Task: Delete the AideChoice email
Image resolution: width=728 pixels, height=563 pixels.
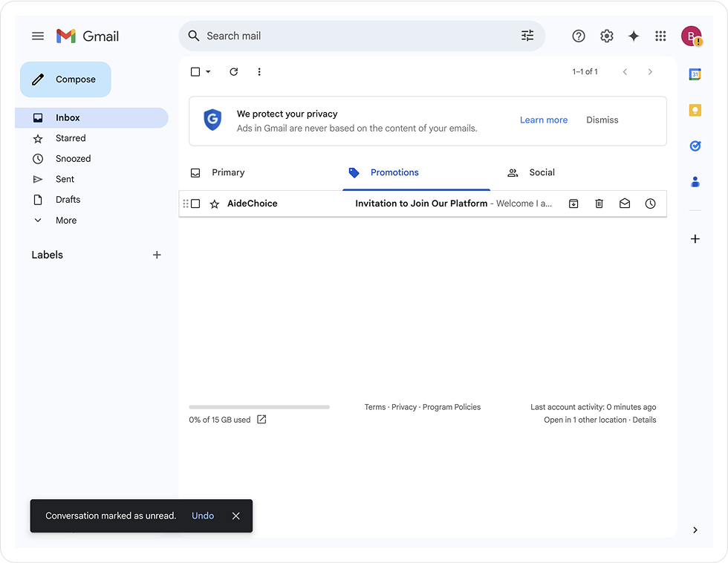Action: tap(599, 204)
